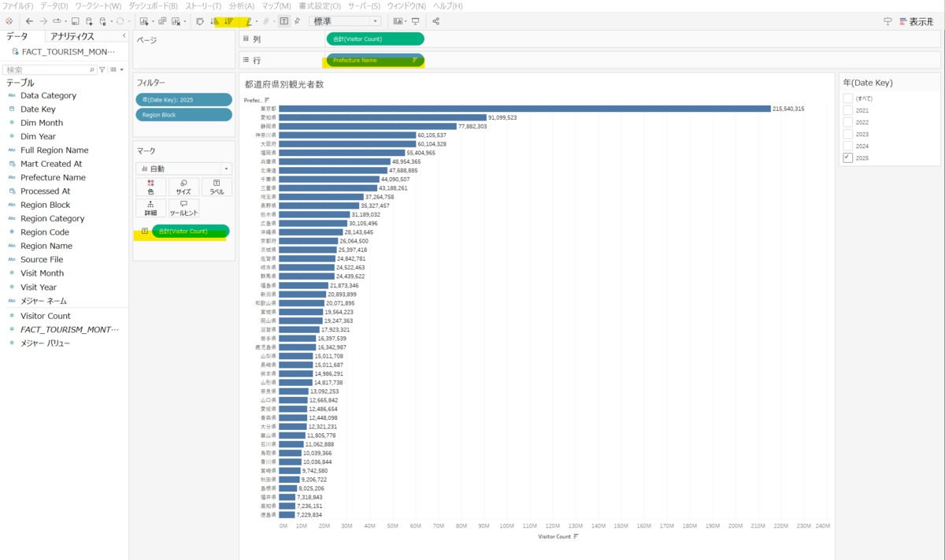Open the 書式設定(O) menu
This screenshot has width=945, height=560.
click(320, 6)
